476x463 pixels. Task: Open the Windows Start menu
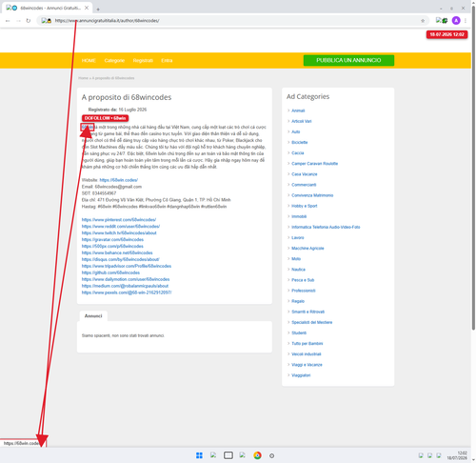click(199, 455)
